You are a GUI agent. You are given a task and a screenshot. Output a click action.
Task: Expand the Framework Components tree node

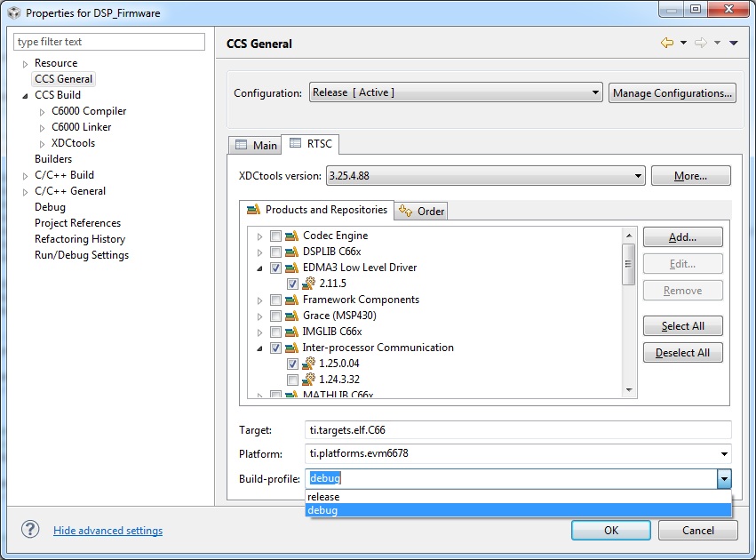coord(259,300)
